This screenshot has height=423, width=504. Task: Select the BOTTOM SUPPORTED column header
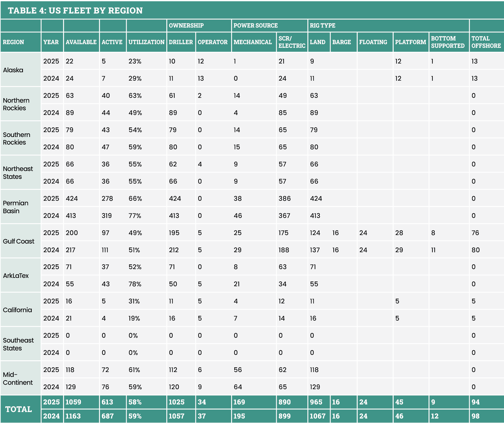click(x=448, y=42)
